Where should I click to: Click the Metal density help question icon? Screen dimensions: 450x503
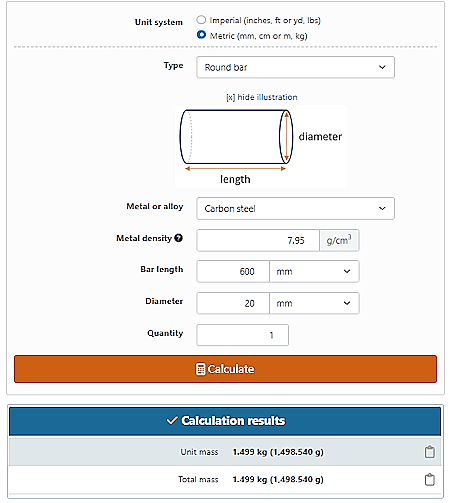tap(179, 238)
